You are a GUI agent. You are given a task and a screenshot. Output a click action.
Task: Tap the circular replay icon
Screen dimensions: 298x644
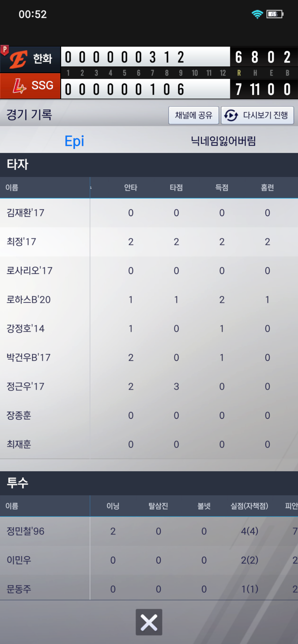point(231,115)
